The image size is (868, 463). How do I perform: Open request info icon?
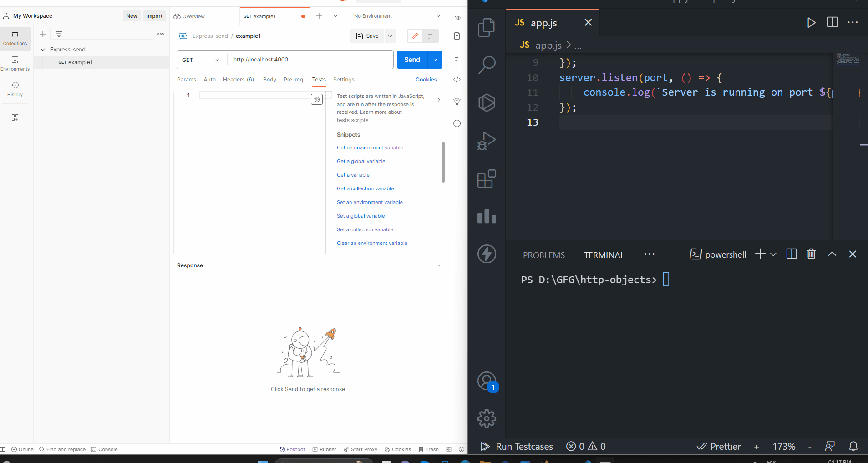pyautogui.click(x=457, y=123)
